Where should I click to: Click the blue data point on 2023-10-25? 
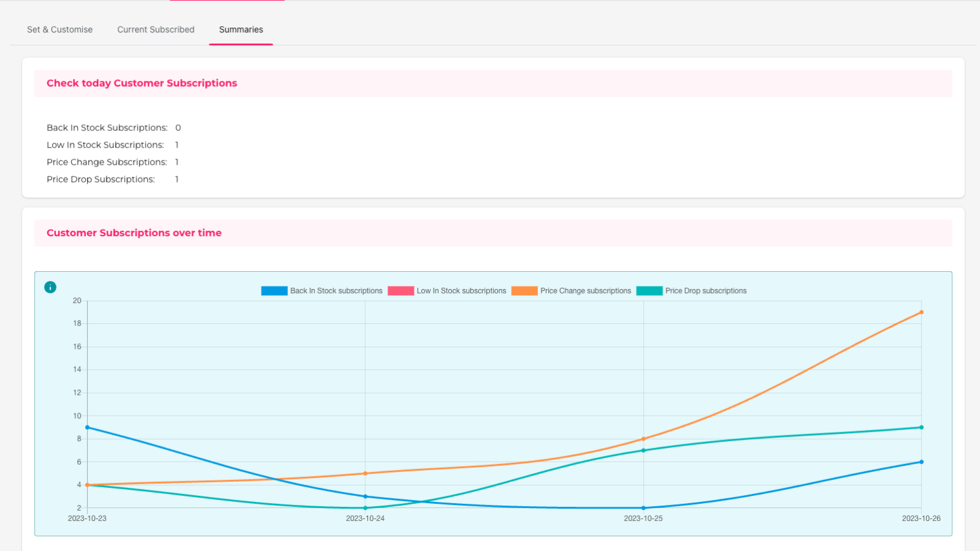pos(643,508)
